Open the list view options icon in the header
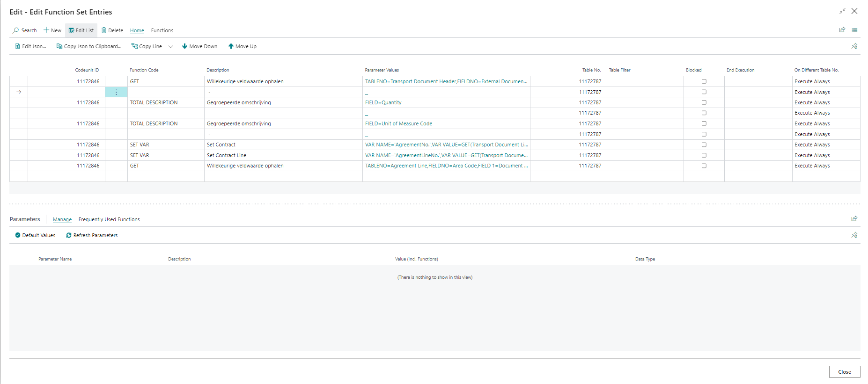868x384 pixels. pyautogui.click(x=854, y=30)
